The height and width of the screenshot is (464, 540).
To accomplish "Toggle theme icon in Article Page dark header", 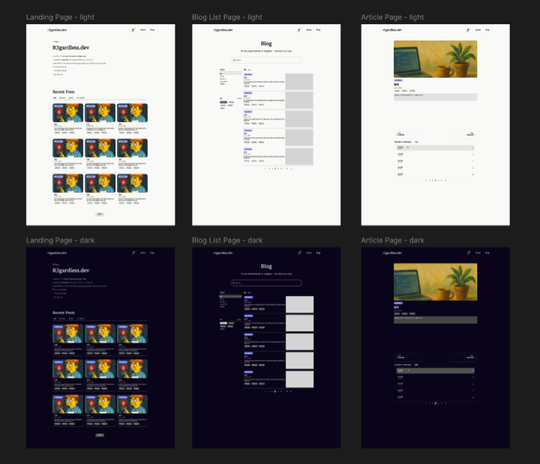I will pos(468,253).
